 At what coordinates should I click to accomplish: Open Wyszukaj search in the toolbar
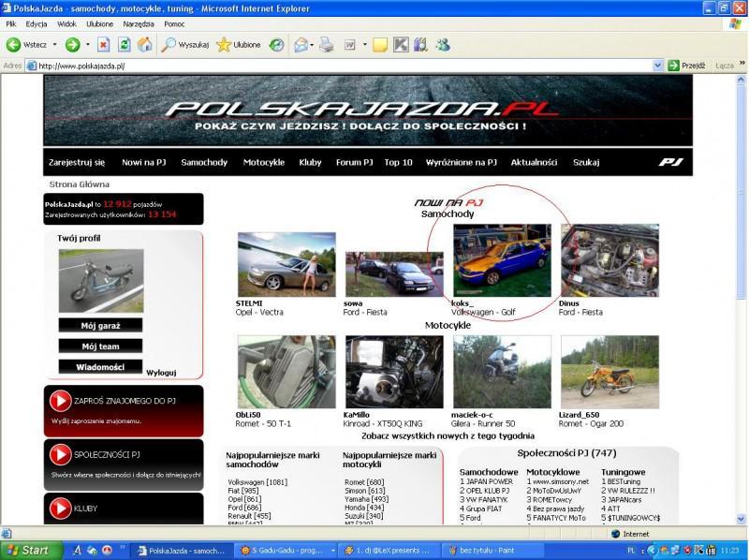185,45
